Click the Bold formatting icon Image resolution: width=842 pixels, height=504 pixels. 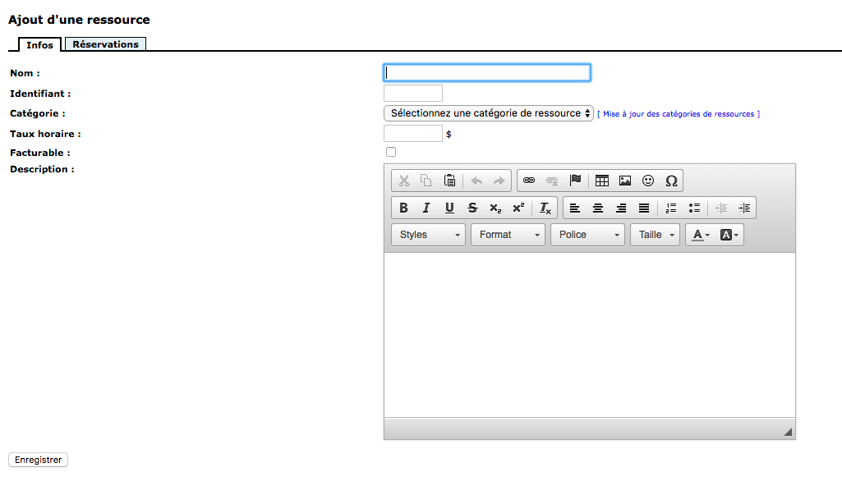pyautogui.click(x=403, y=208)
